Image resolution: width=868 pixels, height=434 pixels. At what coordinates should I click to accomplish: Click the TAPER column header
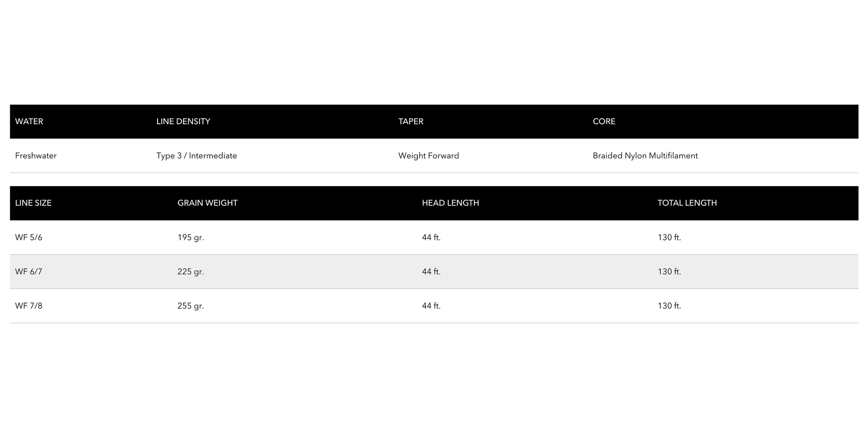pyautogui.click(x=411, y=122)
